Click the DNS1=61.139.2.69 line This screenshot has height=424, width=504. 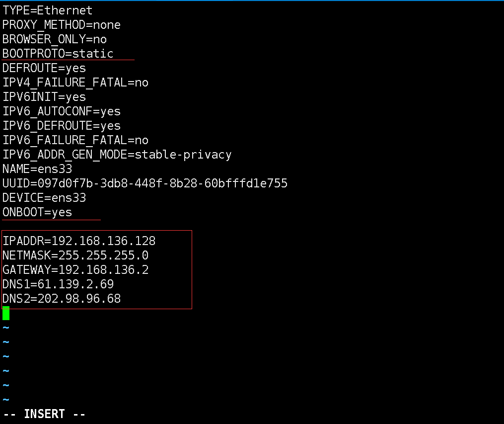(x=58, y=284)
